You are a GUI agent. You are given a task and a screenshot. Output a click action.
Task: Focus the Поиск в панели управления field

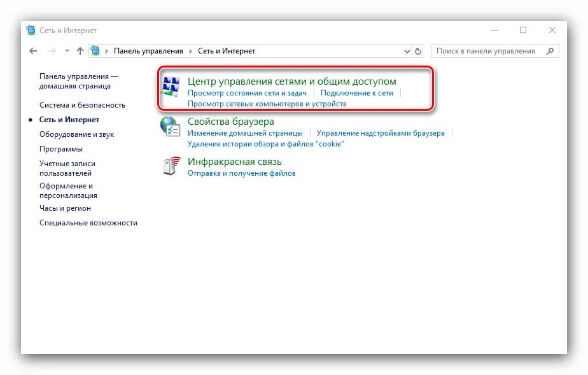pos(495,51)
